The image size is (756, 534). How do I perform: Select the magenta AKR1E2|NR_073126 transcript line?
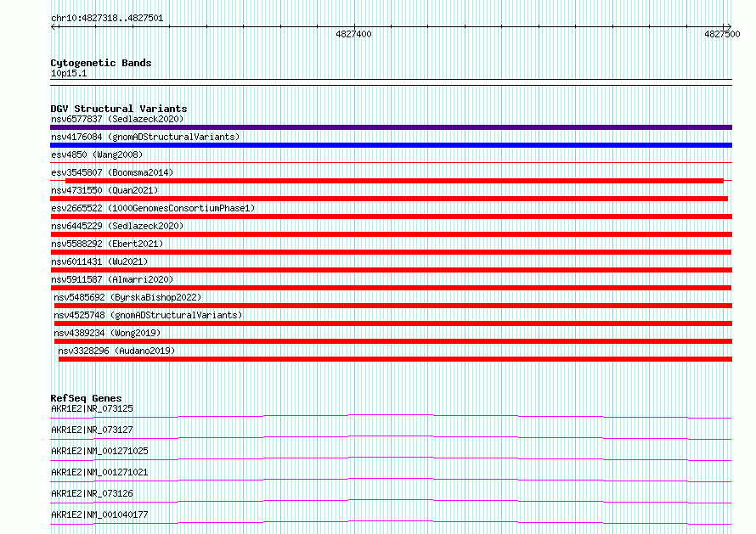point(391,501)
